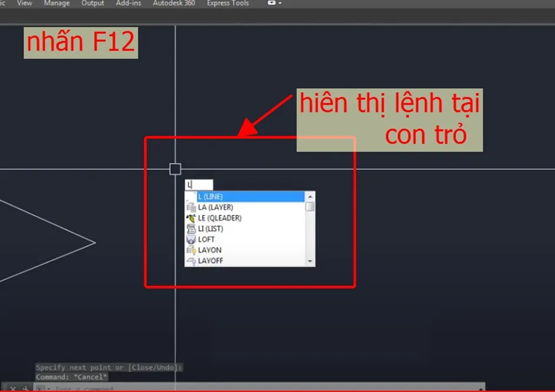Switch to the Express Tools ribbon tab
Image resolution: width=555 pixels, height=392 pixels.
[227, 4]
